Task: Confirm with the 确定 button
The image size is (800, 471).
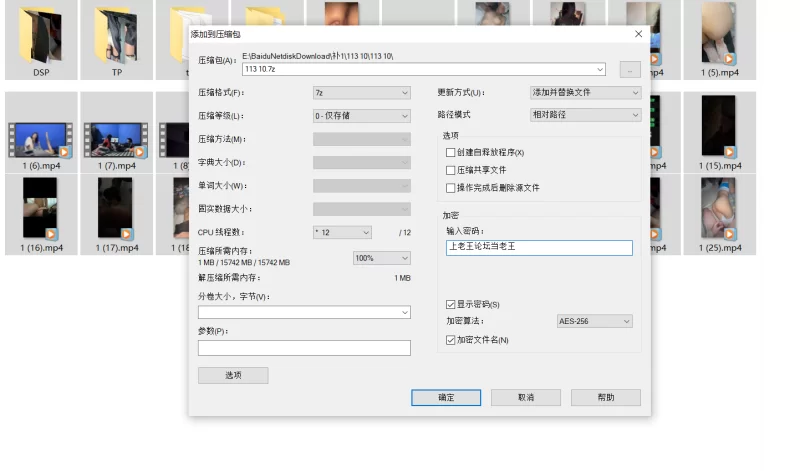Action: (x=446, y=398)
